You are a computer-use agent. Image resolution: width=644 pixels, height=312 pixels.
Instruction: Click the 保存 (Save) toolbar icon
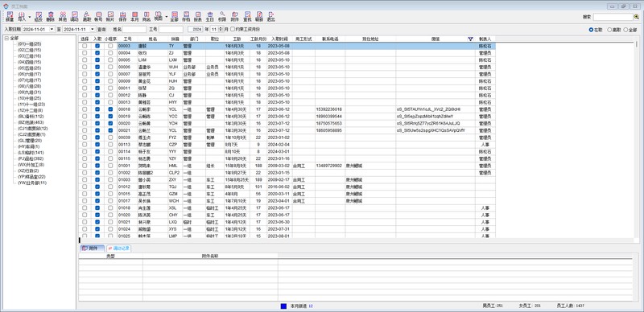(122, 16)
